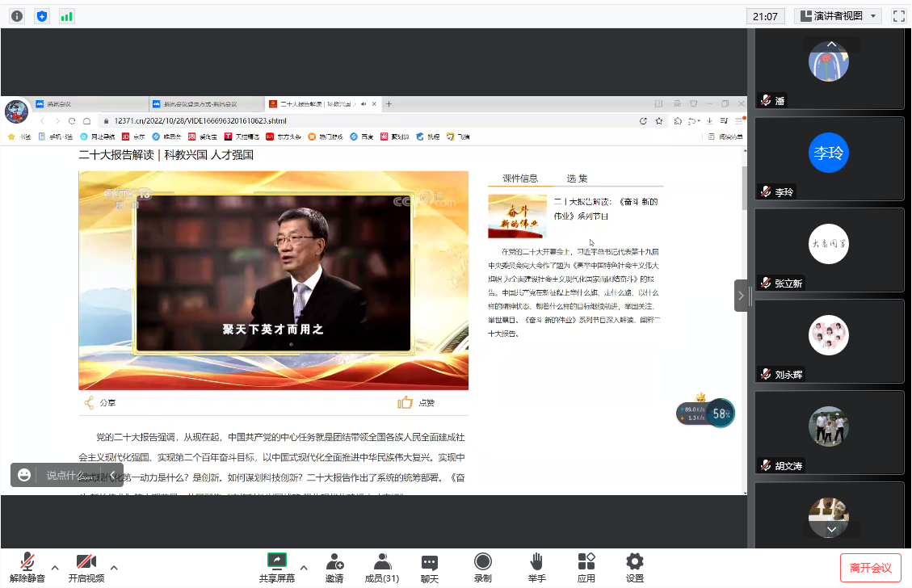912x588 pixels.
Task: Expand share screen options arrow
Action: pos(304,566)
